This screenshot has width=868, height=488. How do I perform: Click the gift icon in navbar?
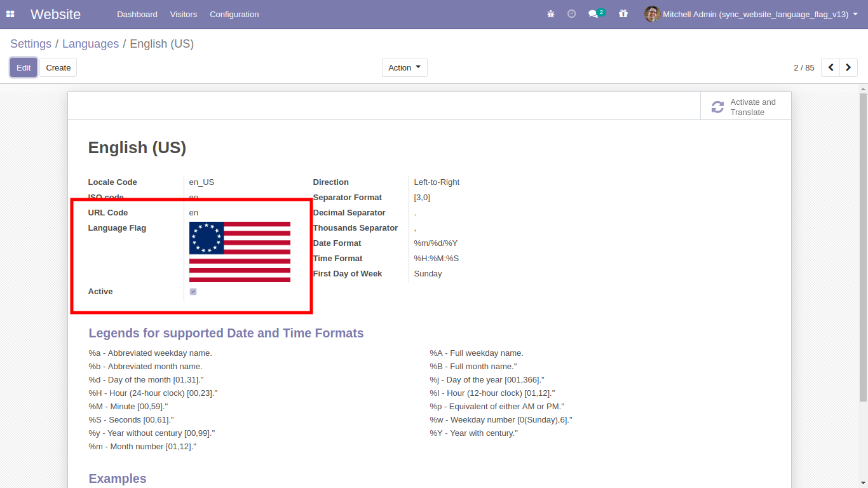(x=623, y=14)
